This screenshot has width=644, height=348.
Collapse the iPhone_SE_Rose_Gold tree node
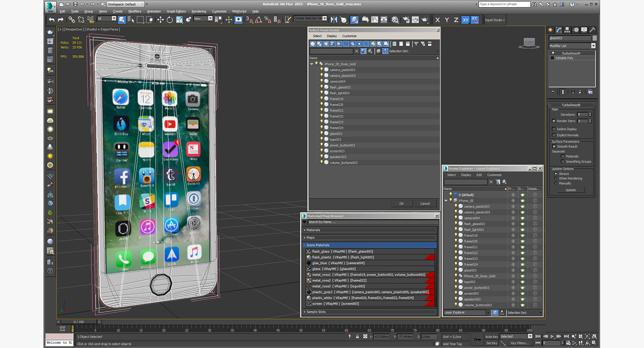click(x=312, y=64)
